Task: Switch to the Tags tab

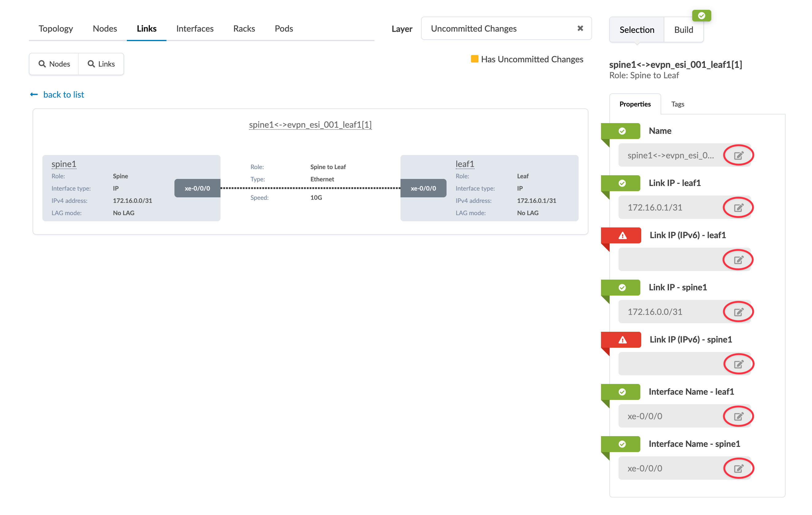Action: point(677,104)
